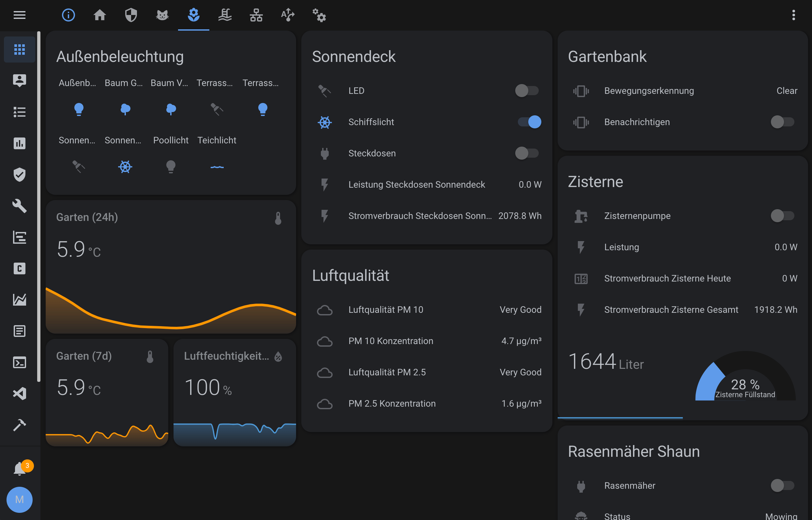Toggle the Poollicht bulb icon
Screen dimensions: 812x520
coord(171,166)
